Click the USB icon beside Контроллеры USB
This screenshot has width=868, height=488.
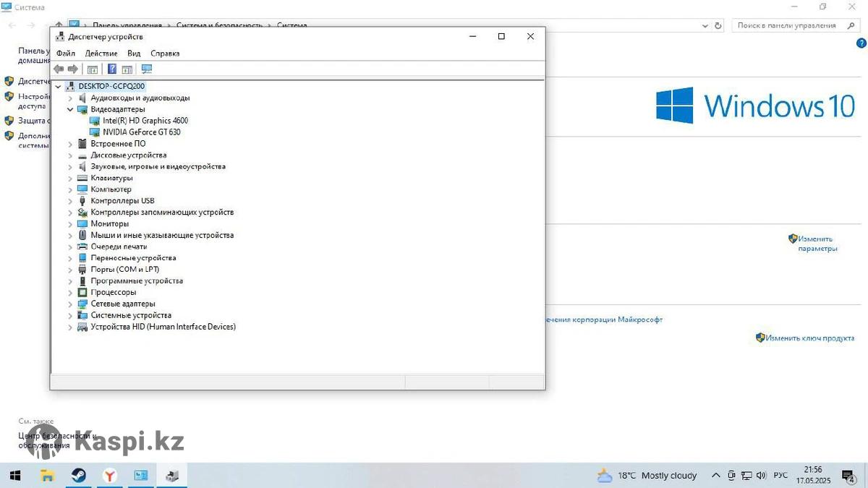tap(82, 201)
